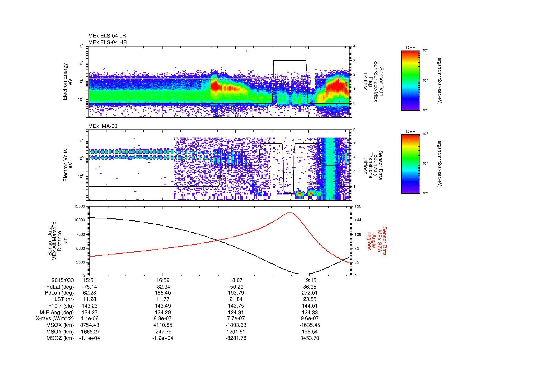The image size is (555, 392).
Task: Click the MSOZ value '3453.70'
Action: click(310, 338)
